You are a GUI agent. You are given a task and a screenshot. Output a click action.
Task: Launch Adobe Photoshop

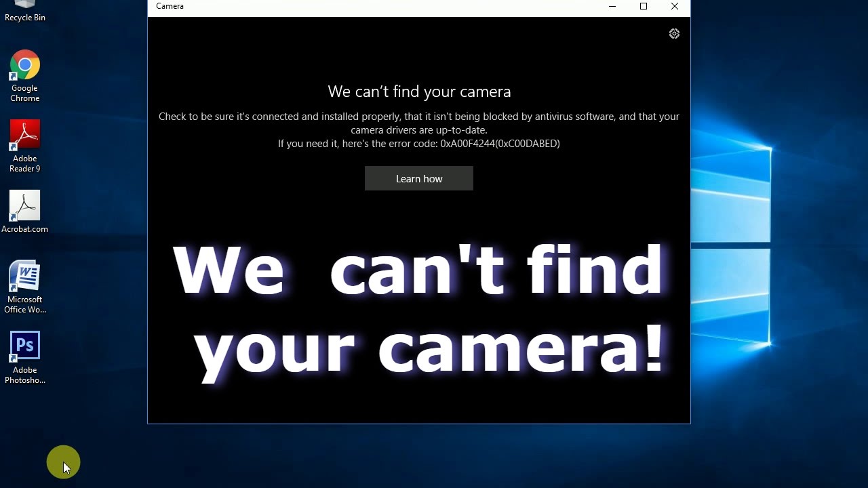coord(25,345)
